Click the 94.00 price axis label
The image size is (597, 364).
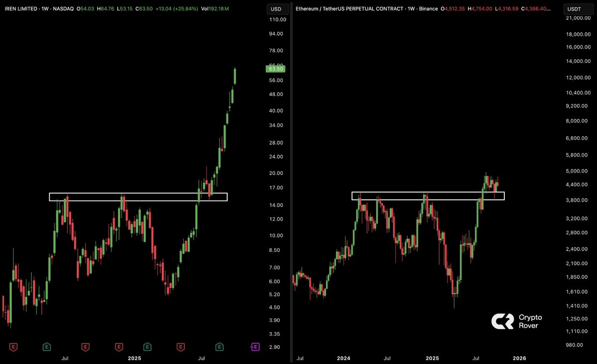pyautogui.click(x=276, y=34)
